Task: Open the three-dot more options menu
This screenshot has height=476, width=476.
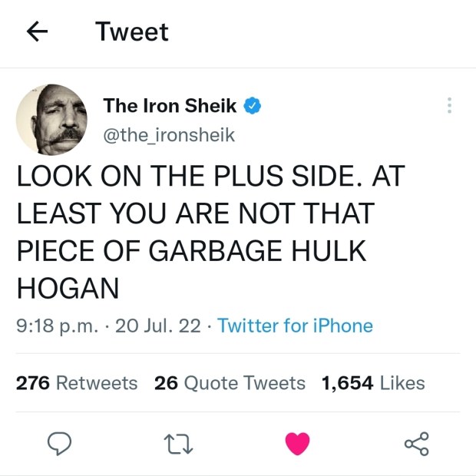Action: (x=449, y=107)
